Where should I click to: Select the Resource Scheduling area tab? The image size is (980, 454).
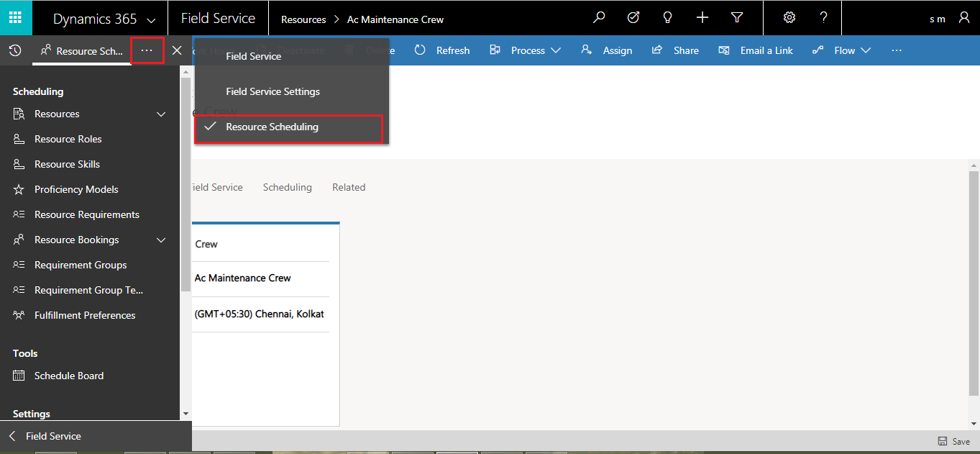click(82, 51)
